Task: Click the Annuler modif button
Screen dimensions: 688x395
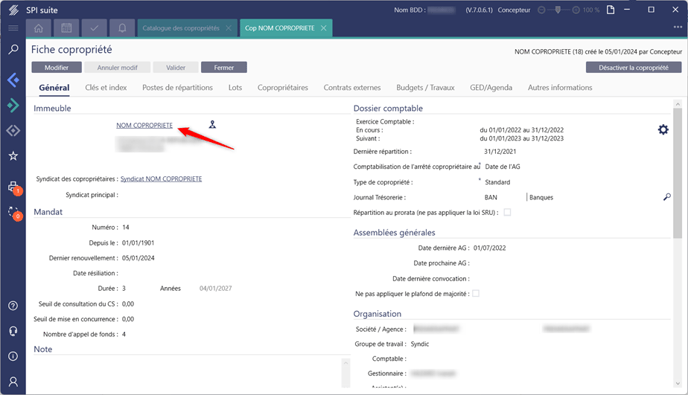Action: click(x=117, y=67)
